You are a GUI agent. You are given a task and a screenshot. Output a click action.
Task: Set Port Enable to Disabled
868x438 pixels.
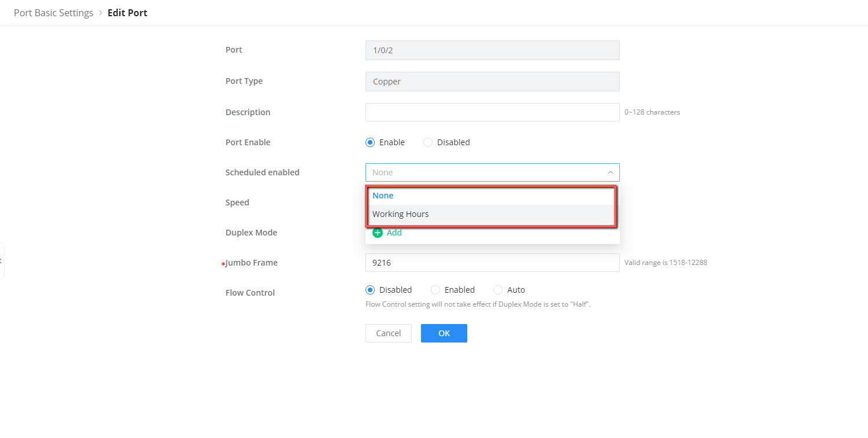click(x=428, y=142)
